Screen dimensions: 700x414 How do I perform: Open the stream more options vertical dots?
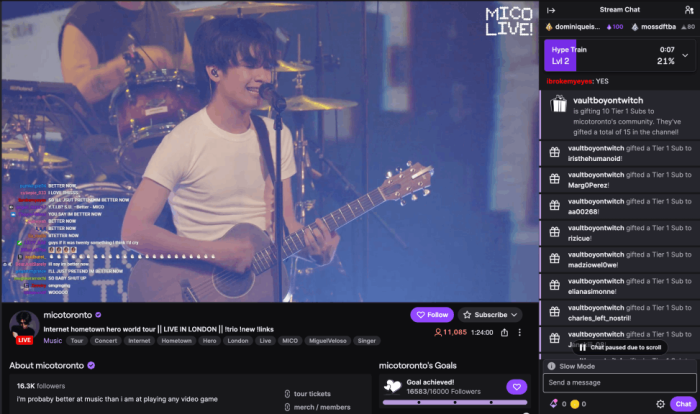coord(520,333)
